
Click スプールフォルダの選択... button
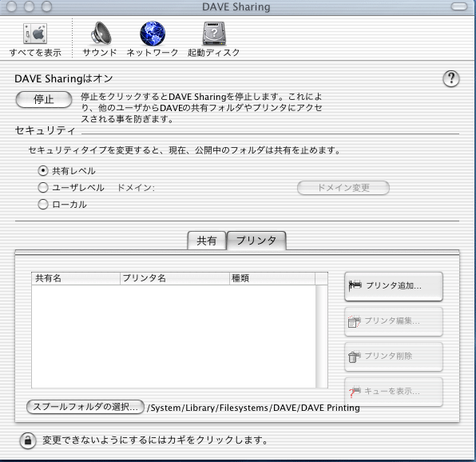click(85, 407)
